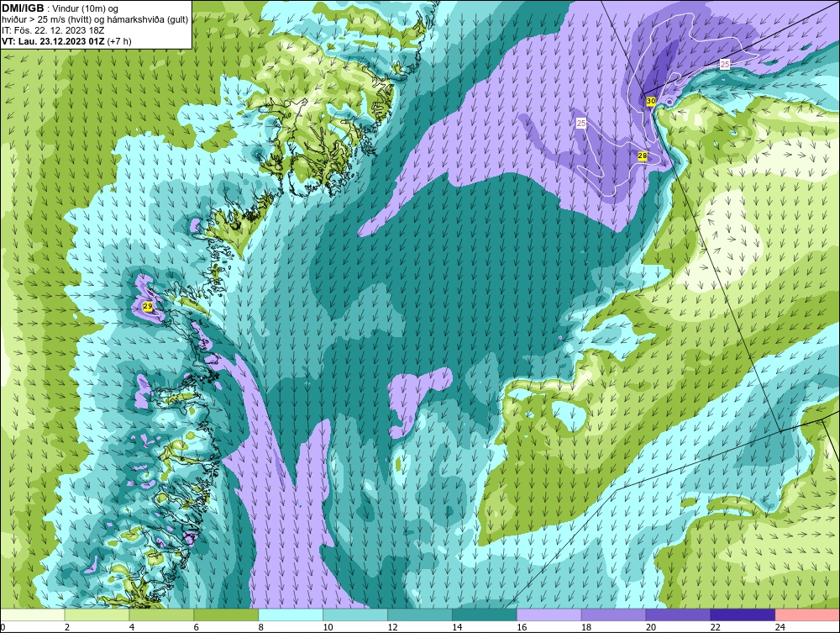This screenshot has height=633, width=840.
Task: Select the pale cream 0–2 legend swatch
Action: (32, 615)
